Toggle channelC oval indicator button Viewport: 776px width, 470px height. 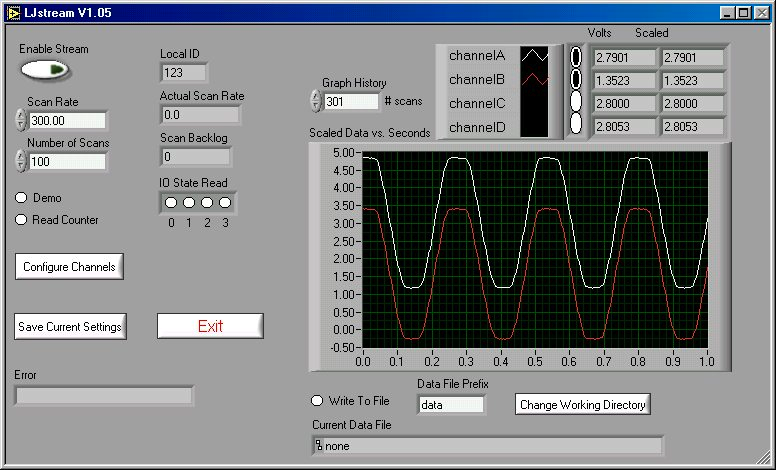576,102
